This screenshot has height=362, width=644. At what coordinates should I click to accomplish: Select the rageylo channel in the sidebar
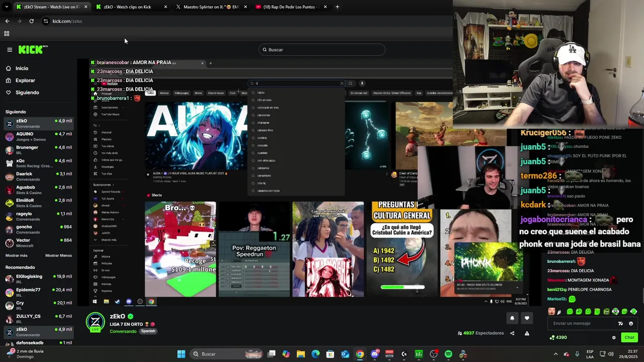click(38, 216)
